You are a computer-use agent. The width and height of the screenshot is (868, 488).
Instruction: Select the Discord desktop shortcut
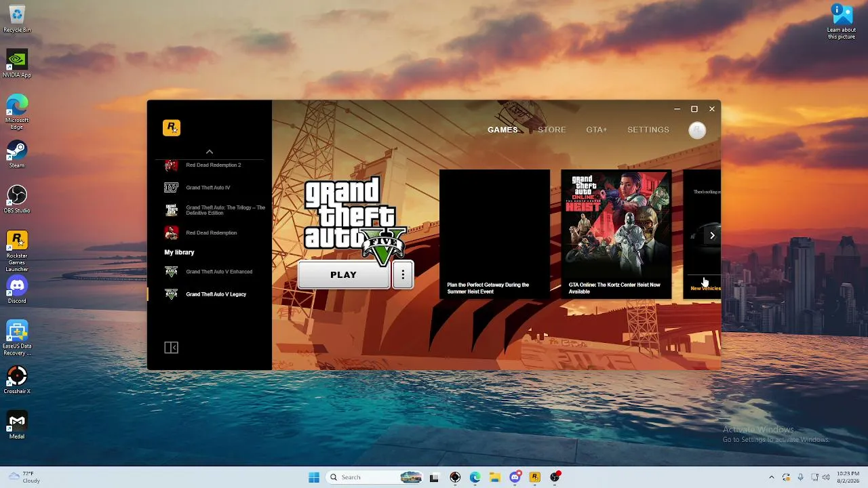(17, 290)
